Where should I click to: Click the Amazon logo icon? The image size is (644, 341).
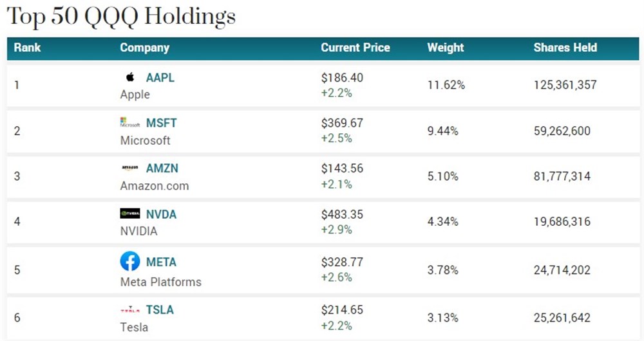click(x=130, y=168)
